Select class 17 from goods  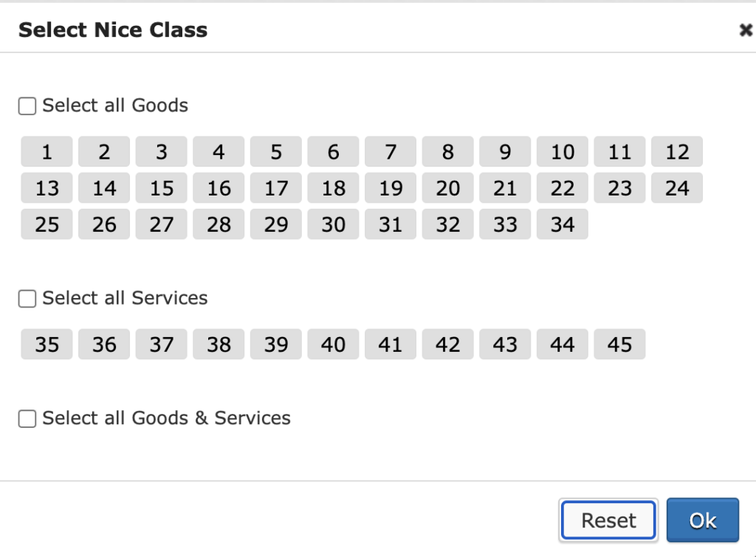pyautogui.click(x=275, y=188)
